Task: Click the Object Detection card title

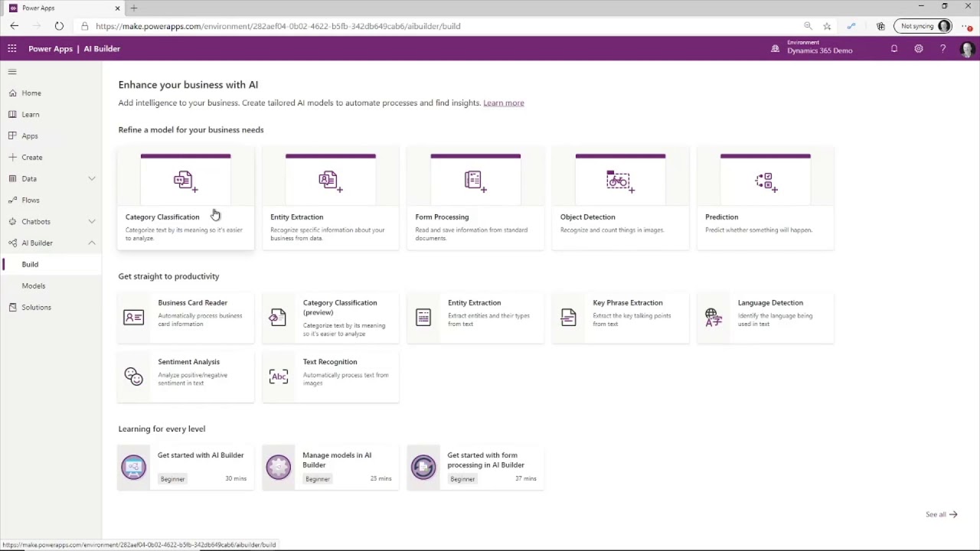Action: 587,217
